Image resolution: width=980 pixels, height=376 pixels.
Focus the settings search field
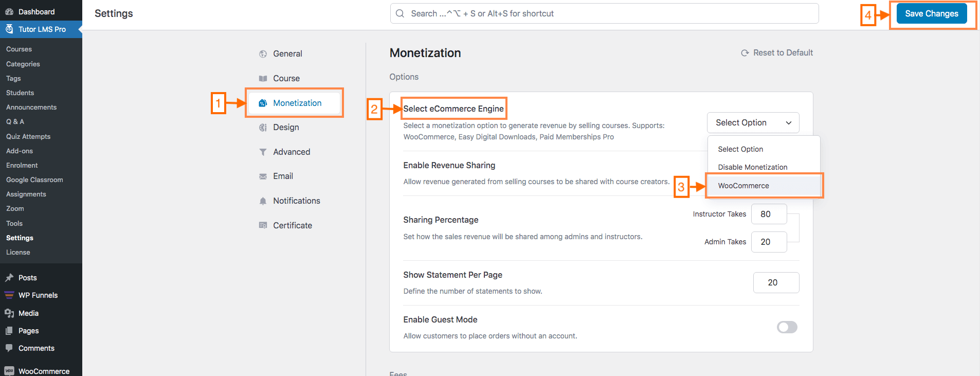click(604, 13)
